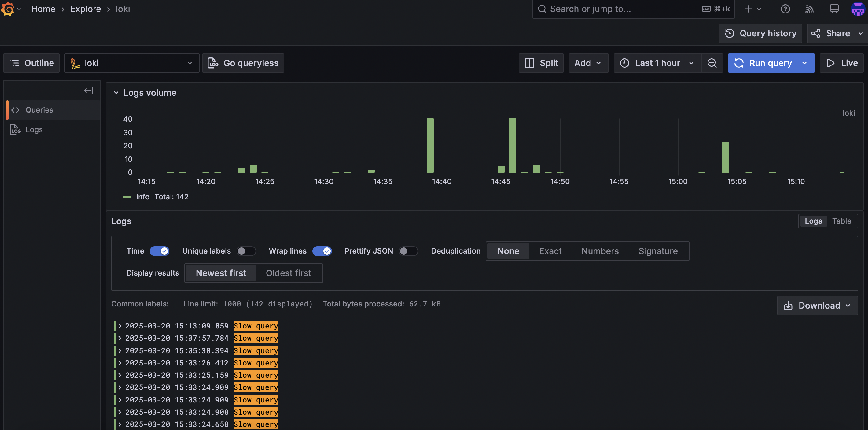Viewport: 868px width, 430px height.
Task: Toggle the Wrap lines switch
Action: pos(322,251)
